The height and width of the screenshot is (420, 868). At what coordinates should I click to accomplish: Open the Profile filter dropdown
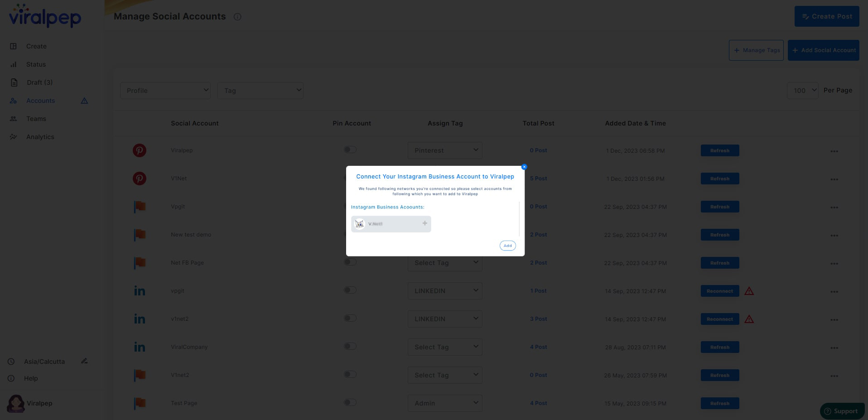coord(165,91)
